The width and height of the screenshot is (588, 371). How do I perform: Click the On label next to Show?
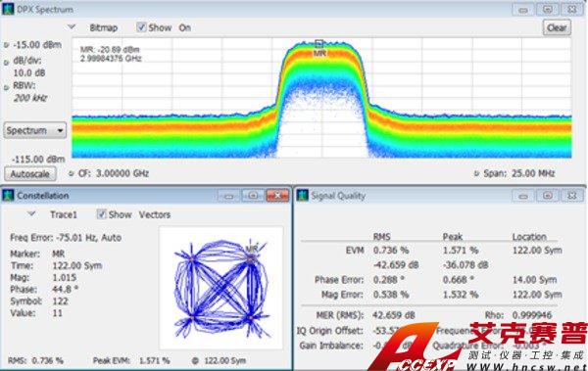(185, 27)
